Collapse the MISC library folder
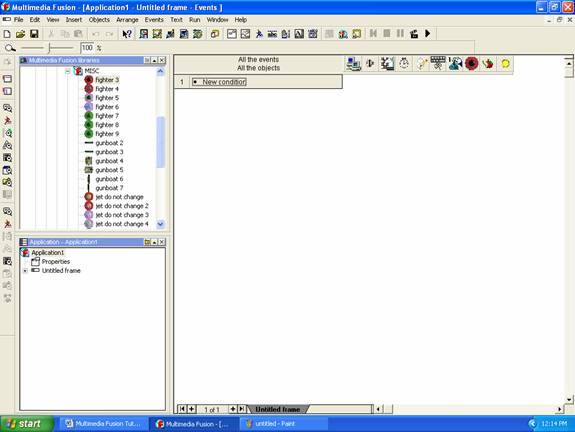 [x=68, y=71]
